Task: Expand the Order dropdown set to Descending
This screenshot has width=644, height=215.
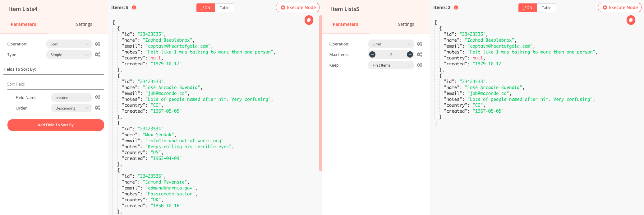Action: (x=71, y=108)
